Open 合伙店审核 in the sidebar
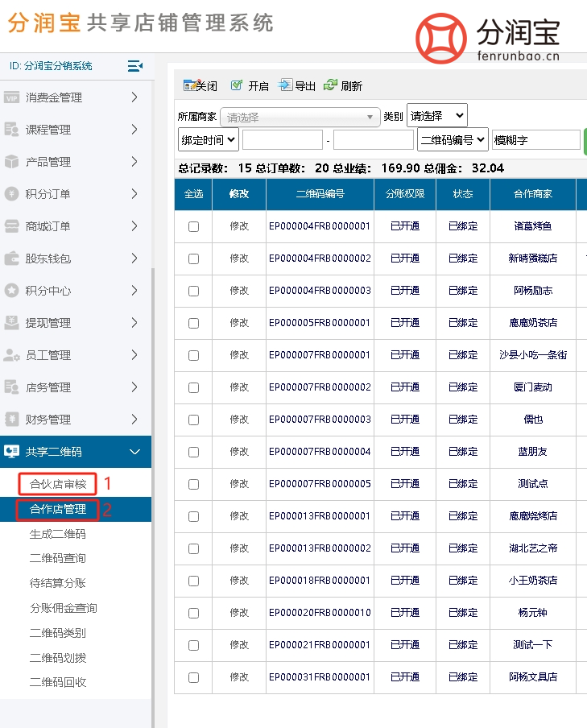Viewport: 587px width, 728px height. click(x=58, y=484)
